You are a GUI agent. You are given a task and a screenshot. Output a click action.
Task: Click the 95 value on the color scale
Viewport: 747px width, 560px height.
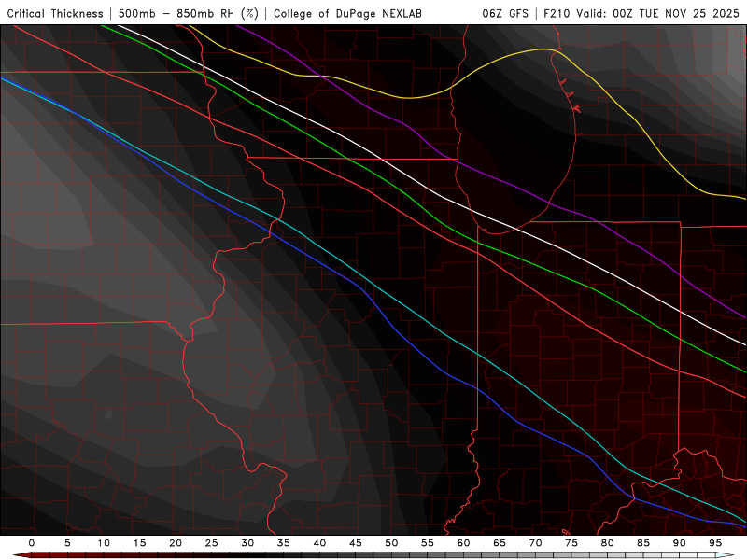click(x=715, y=543)
